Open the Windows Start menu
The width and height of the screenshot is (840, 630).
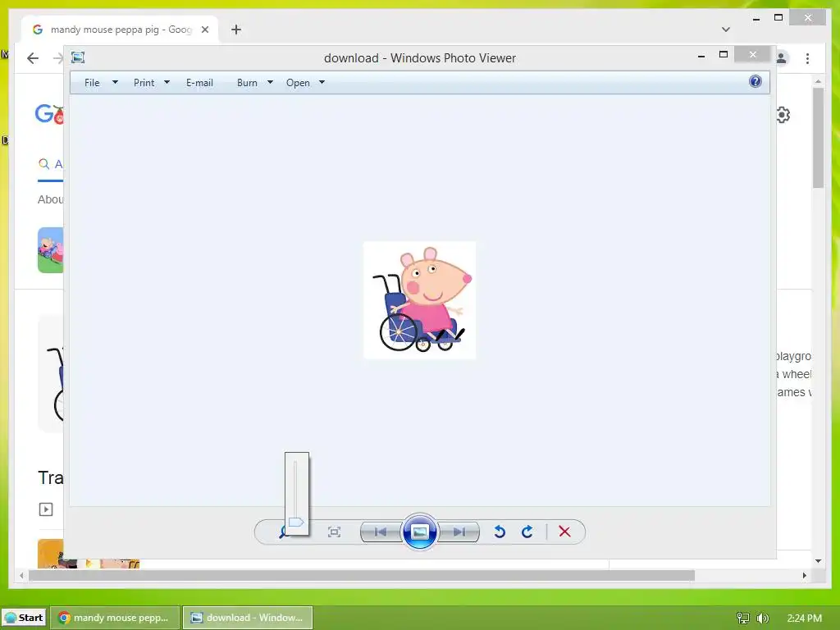pyautogui.click(x=24, y=618)
